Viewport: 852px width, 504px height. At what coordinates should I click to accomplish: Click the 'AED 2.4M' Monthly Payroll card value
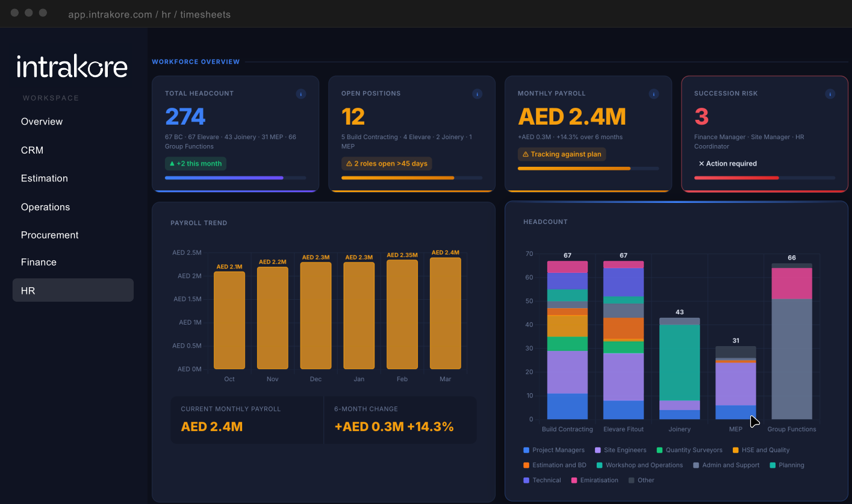(x=572, y=116)
